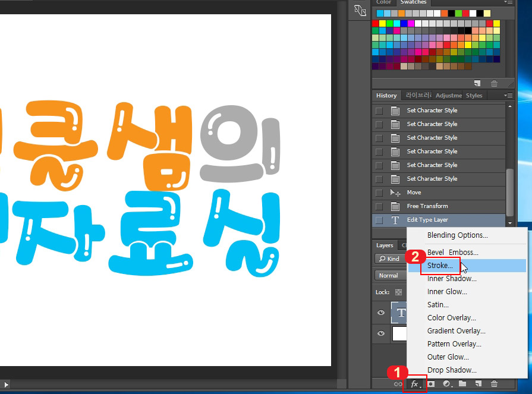
Task: Choose Satin from the fx menu
Action: (437, 305)
